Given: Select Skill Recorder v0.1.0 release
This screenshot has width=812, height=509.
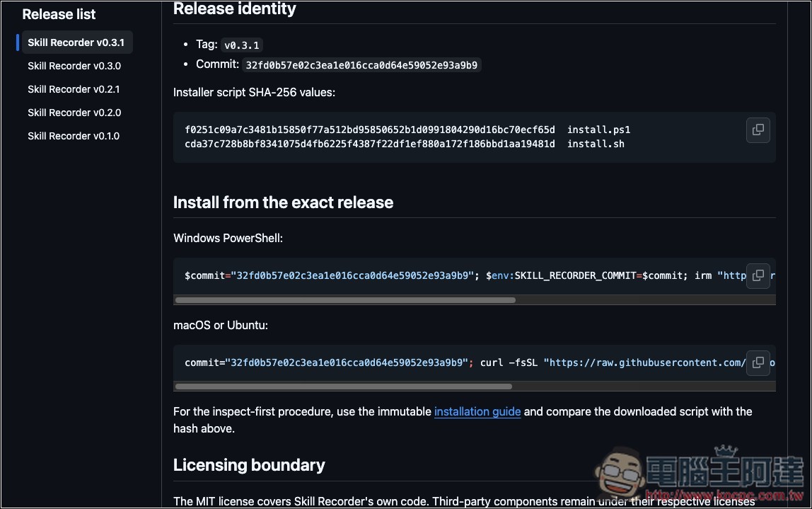Looking at the screenshot, I should coord(74,136).
